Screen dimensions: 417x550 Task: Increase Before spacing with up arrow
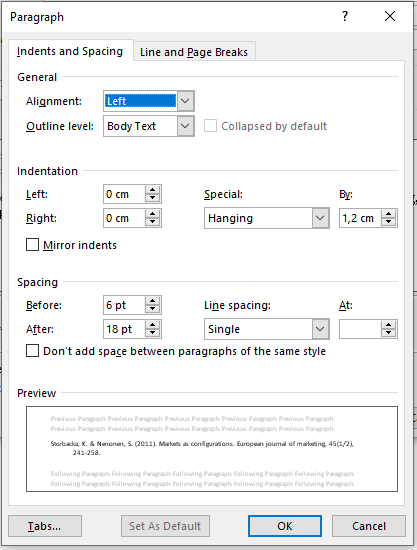pos(153,301)
